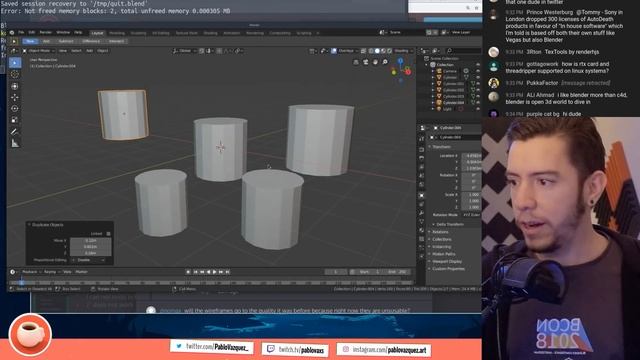
Task: Open the Proportional Editing Disable dropdown
Action: pyautogui.click(x=89, y=260)
